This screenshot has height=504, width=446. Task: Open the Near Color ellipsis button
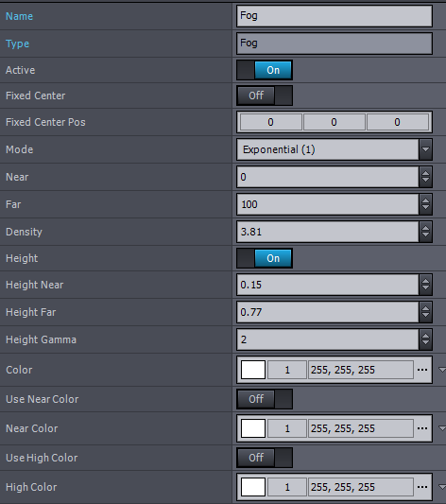[x=422, y=428]
